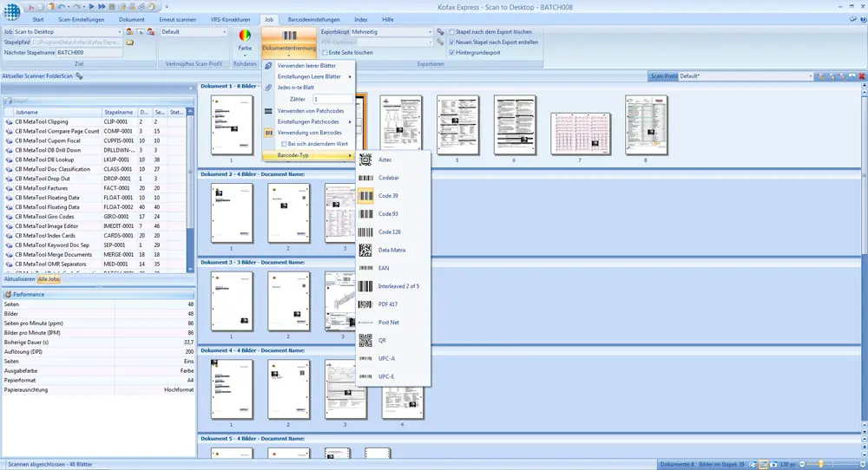Image resolution: width=868 pixels, height=470 pixels.
Task: Click the Zähler input field
Action: click(332, 99)
